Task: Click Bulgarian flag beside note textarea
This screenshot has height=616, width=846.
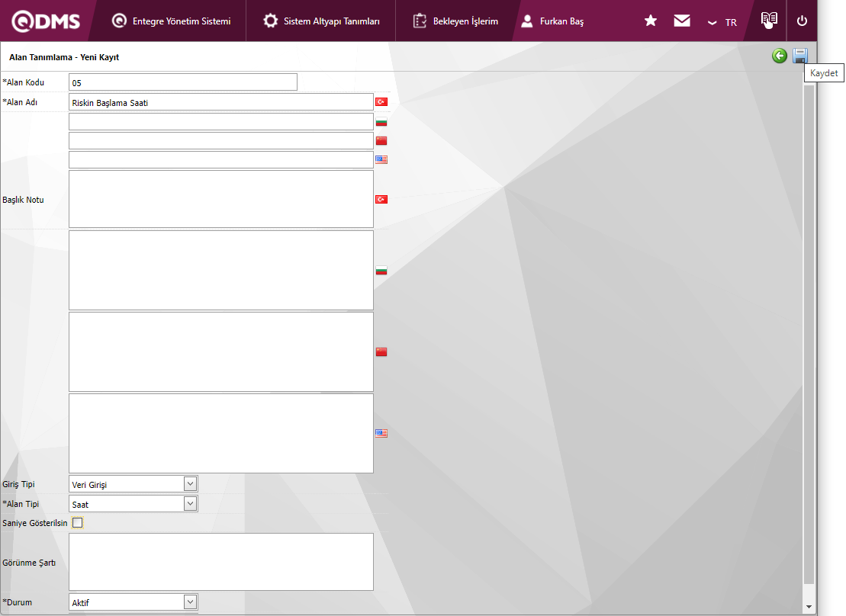Action: click(x=381, y=271)
